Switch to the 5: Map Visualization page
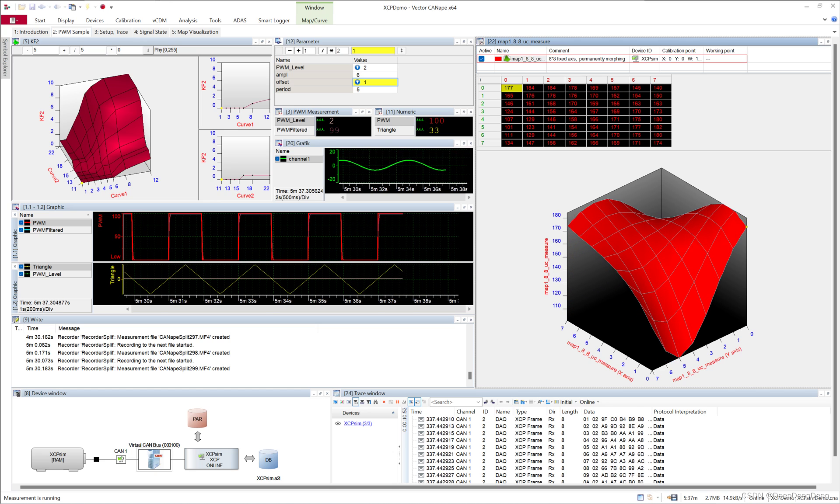The height and width of the screenshot is (504, 840). pyautogui.click(x=195, y=32)
